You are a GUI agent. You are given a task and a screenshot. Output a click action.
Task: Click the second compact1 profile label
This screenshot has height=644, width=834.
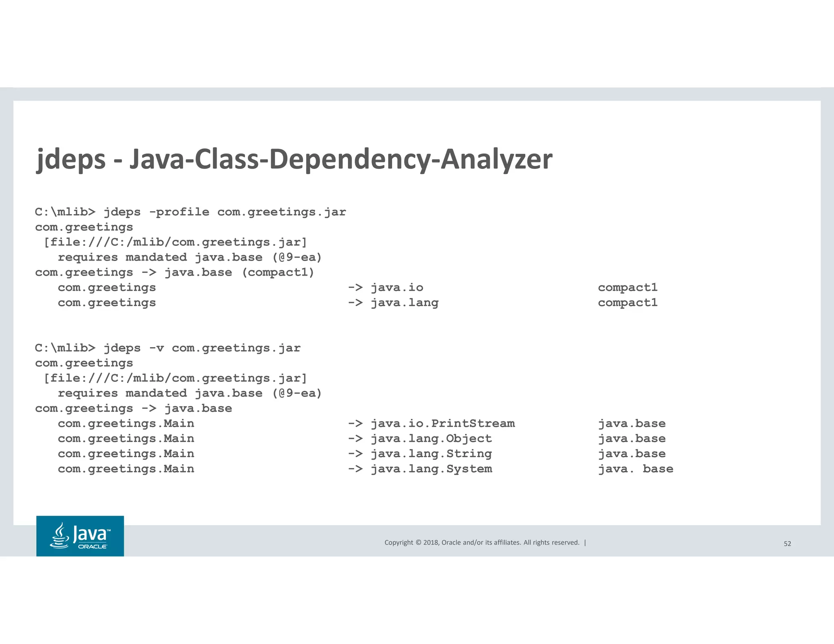[628, 303]
